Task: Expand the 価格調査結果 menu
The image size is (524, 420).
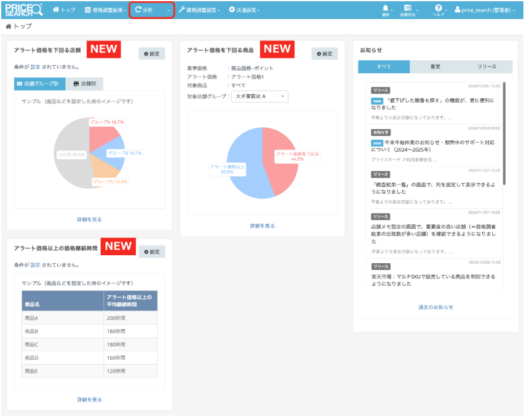Action: coord(105,10)
